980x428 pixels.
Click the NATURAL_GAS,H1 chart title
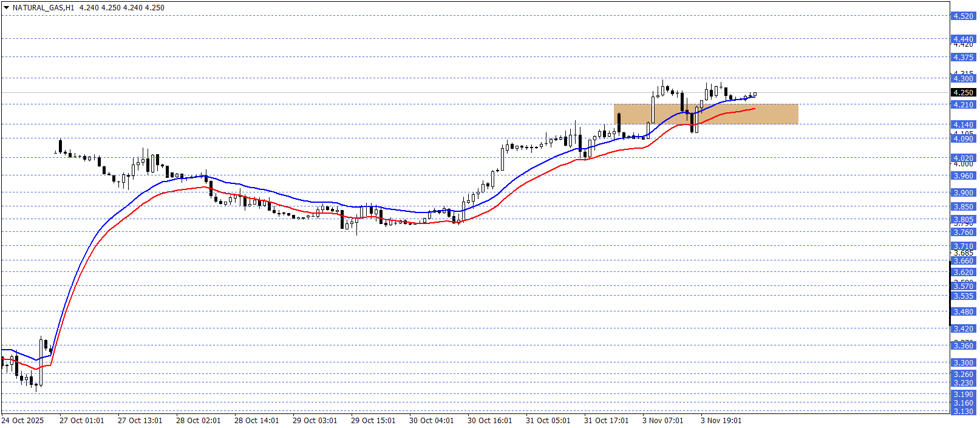click(43, 8)
